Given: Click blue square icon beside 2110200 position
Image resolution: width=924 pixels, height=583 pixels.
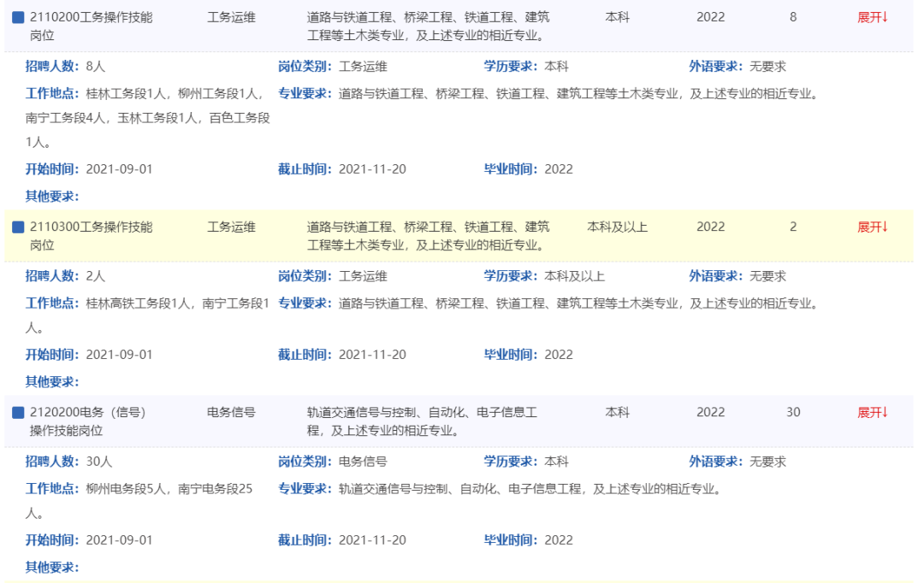Looking at the screenshot, I should coord(18,17).
